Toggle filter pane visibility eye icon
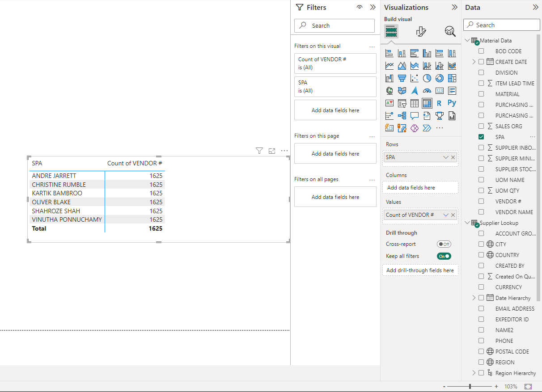This screenshot has height=392, width=542. tap(360, 7)
